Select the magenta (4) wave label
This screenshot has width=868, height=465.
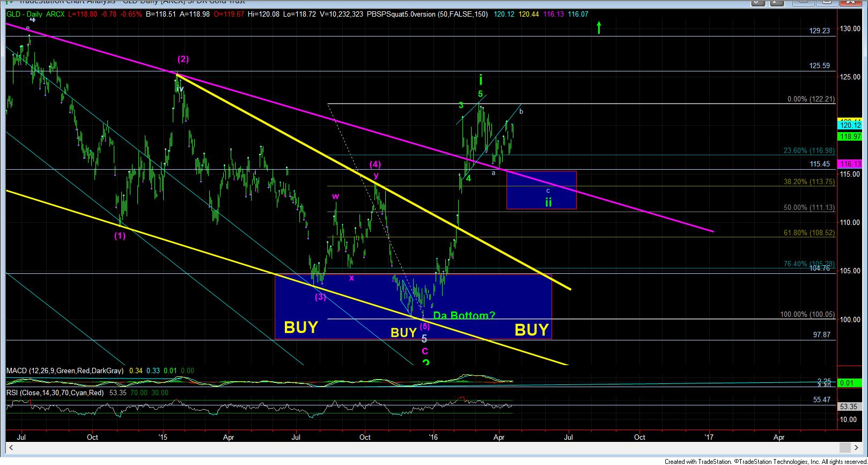(375, 164)
